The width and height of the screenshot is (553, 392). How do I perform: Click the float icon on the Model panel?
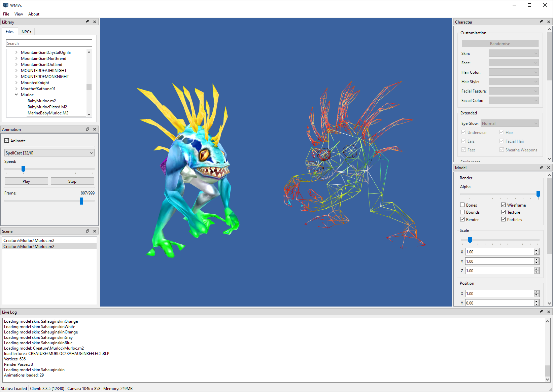(x=542, y=167)
